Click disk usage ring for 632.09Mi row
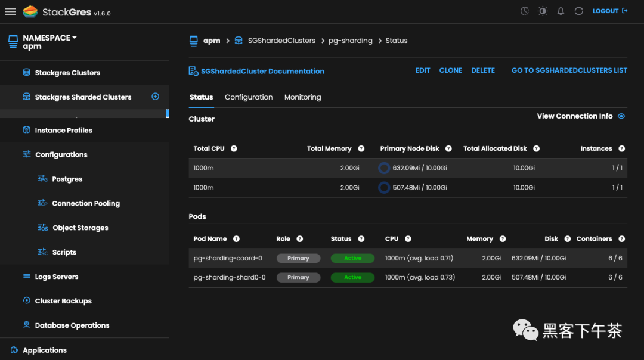The image size is (644, 360). point(384,168)
